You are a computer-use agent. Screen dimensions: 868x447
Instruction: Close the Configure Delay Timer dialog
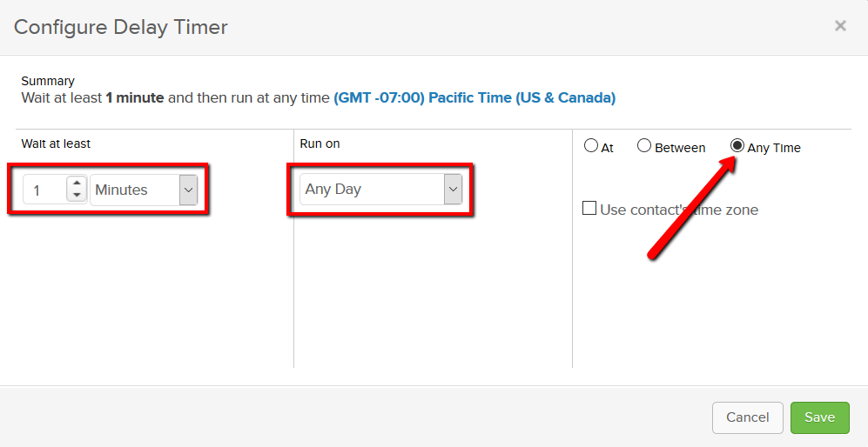click(x=840, y=25)
